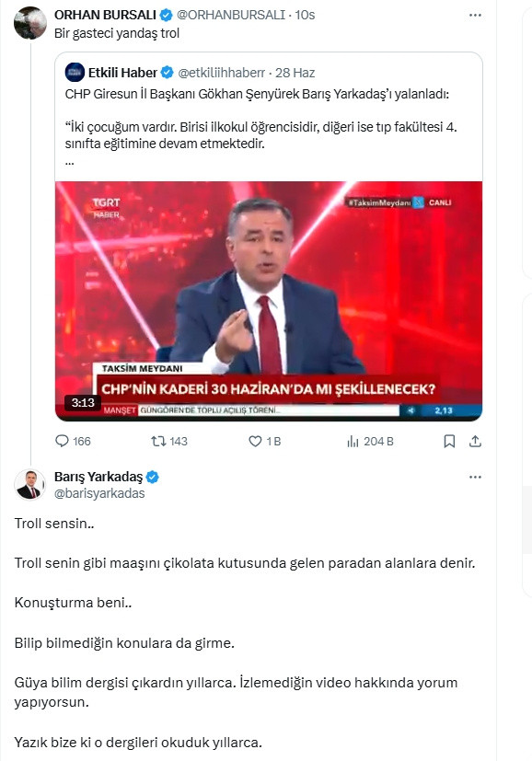
Task: Like the tweet with heart icon
Action: [x=255, y=441]
